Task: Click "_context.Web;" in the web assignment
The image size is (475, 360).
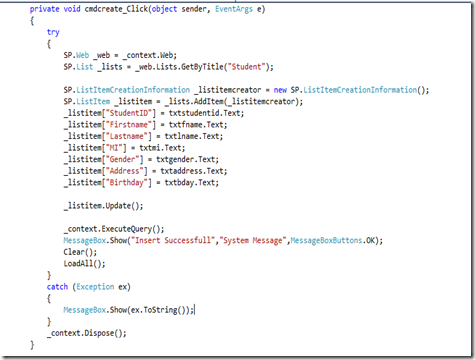Action: (x=150, y=55)
